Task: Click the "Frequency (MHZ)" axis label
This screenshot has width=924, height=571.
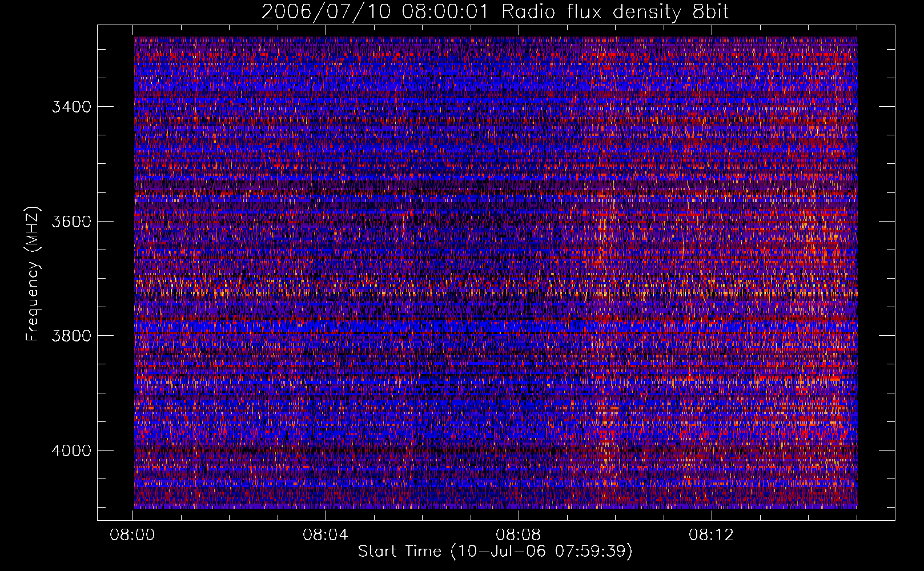Action: click(x=33, y=274)
